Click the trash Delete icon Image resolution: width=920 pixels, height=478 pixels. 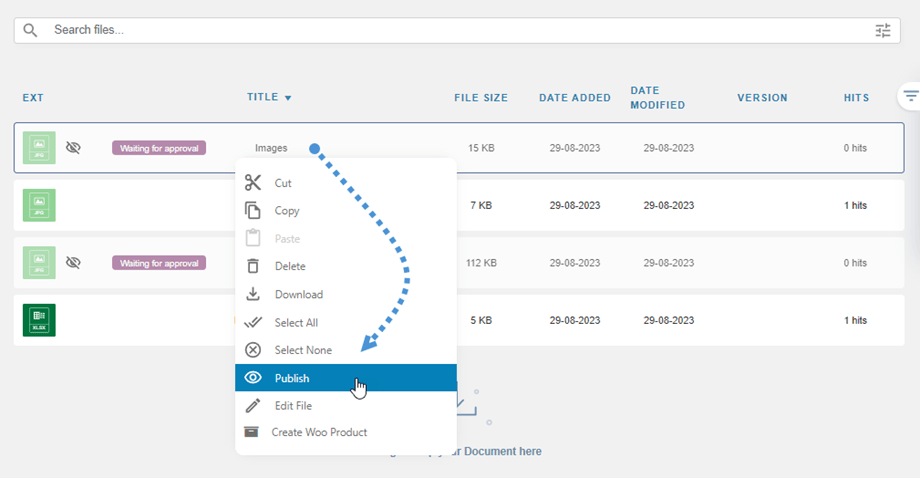click(253, 266)
